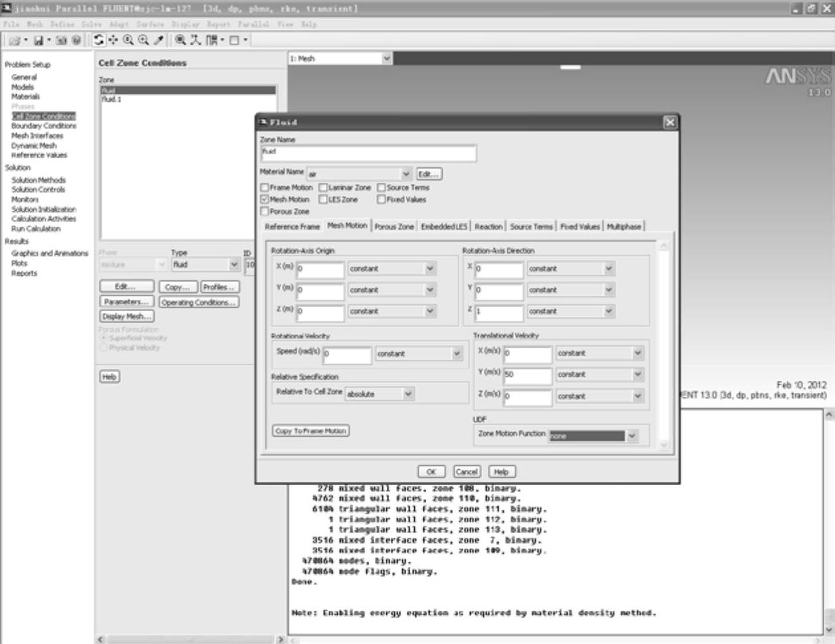Switch to the Reference Frame tab
The height and width of the screenshot is (644, 835).
(x=292, y=227)
